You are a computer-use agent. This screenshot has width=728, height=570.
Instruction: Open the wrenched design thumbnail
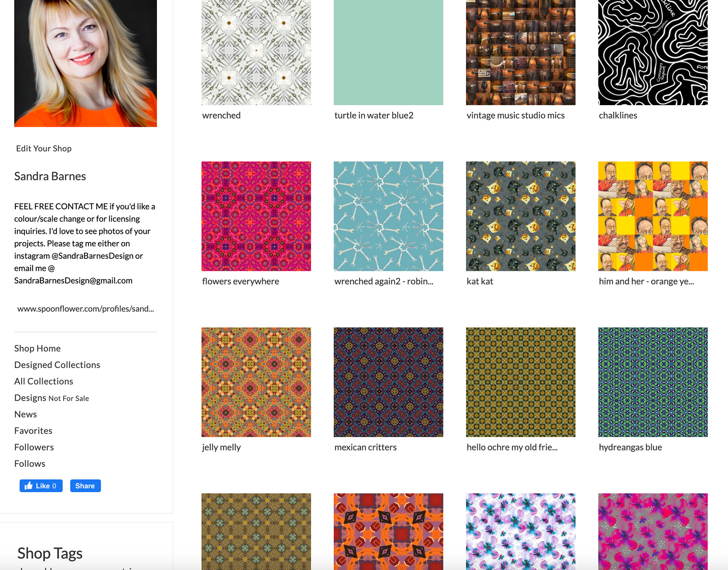pos(256,52)
